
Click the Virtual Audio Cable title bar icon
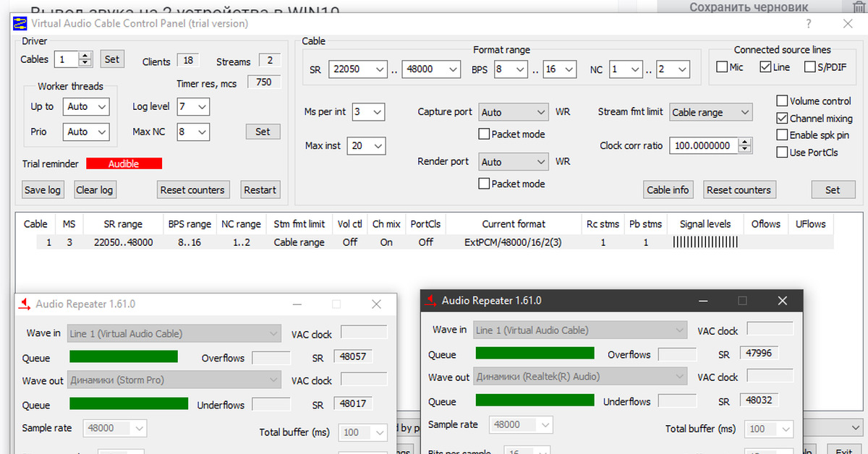[20, 23]
